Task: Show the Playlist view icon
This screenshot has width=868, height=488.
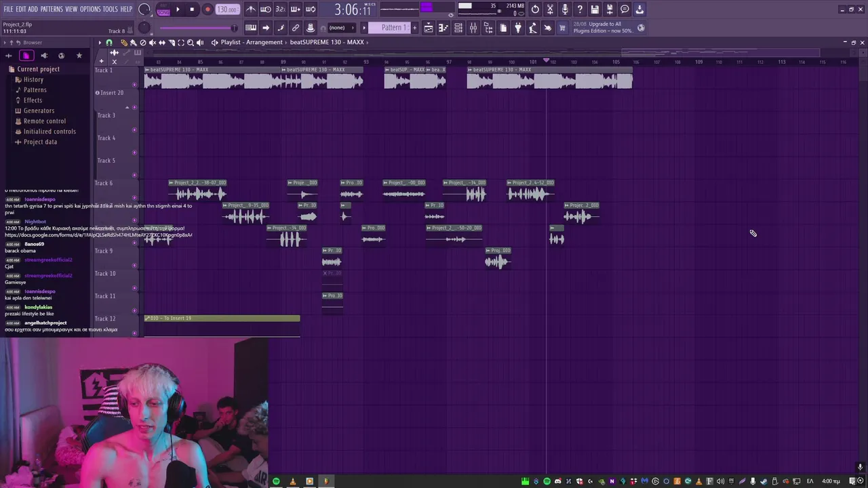Action: [429, 28]
